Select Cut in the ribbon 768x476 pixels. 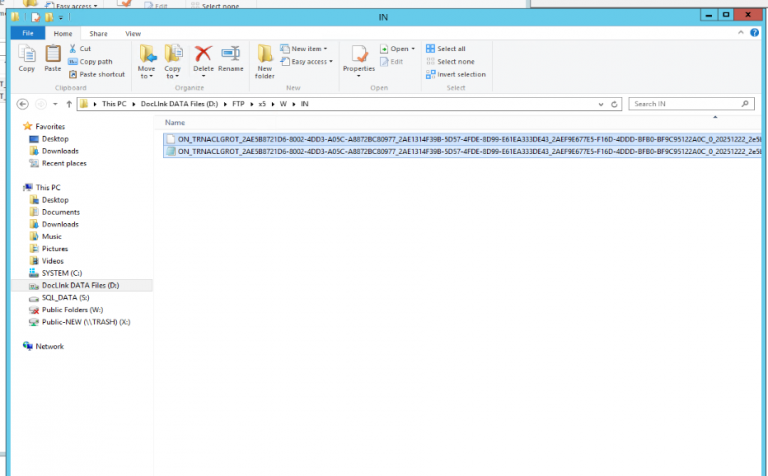(x=80, y=48)
